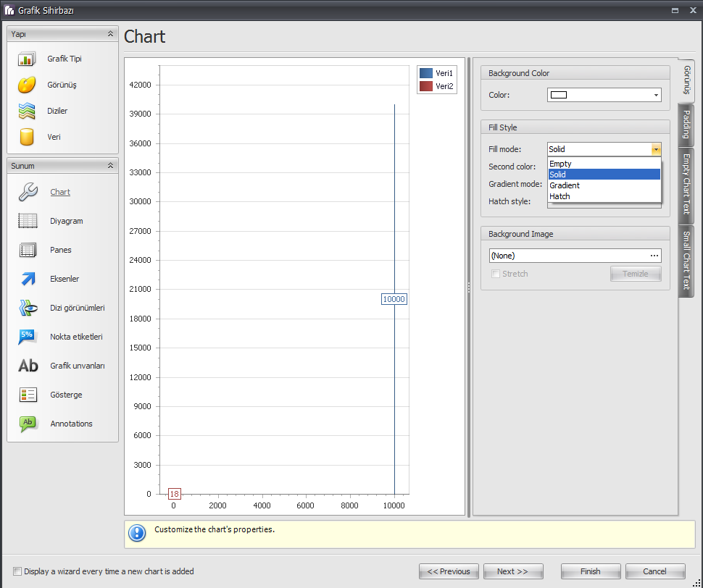Click the Chart wrench icon

[28, 192]
